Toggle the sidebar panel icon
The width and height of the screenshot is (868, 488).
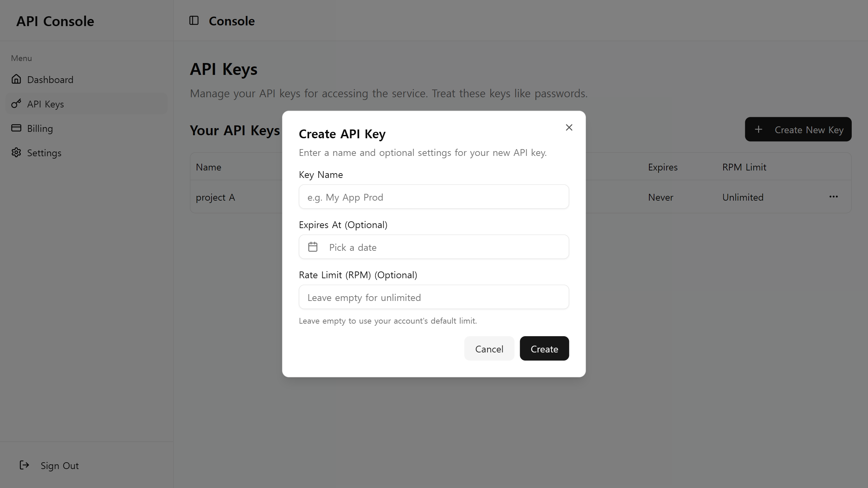point(194,21)
